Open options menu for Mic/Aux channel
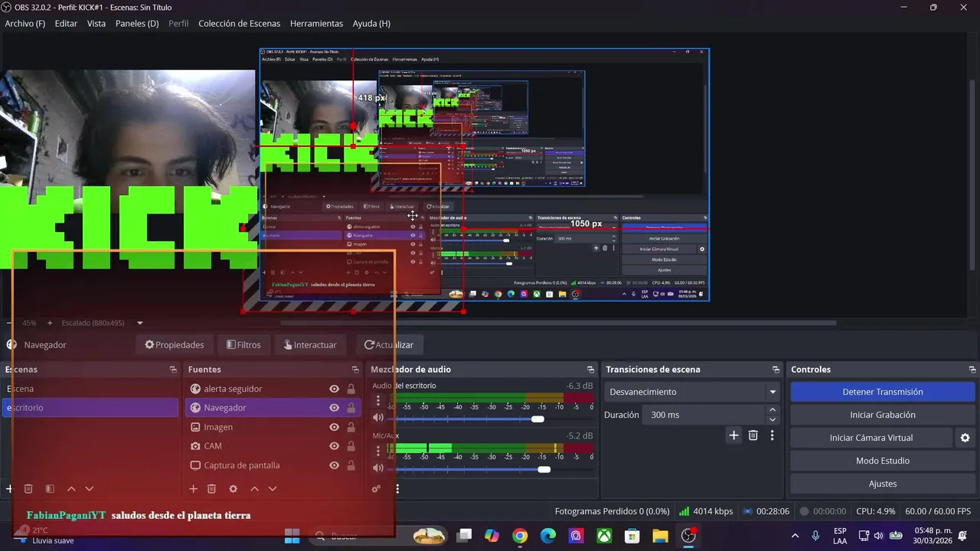Screen dimensions: 980x551 (x=377, y=451)
